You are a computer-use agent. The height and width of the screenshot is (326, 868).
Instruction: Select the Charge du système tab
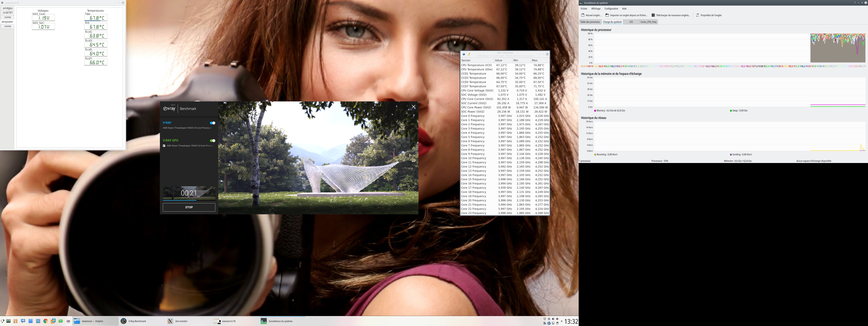[x=612, y=22]
